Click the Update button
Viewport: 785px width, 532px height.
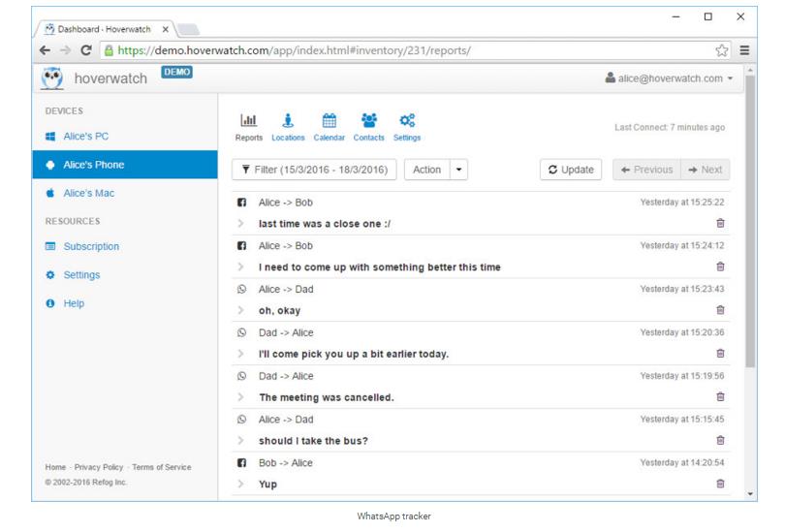click(x=571, y=170)
